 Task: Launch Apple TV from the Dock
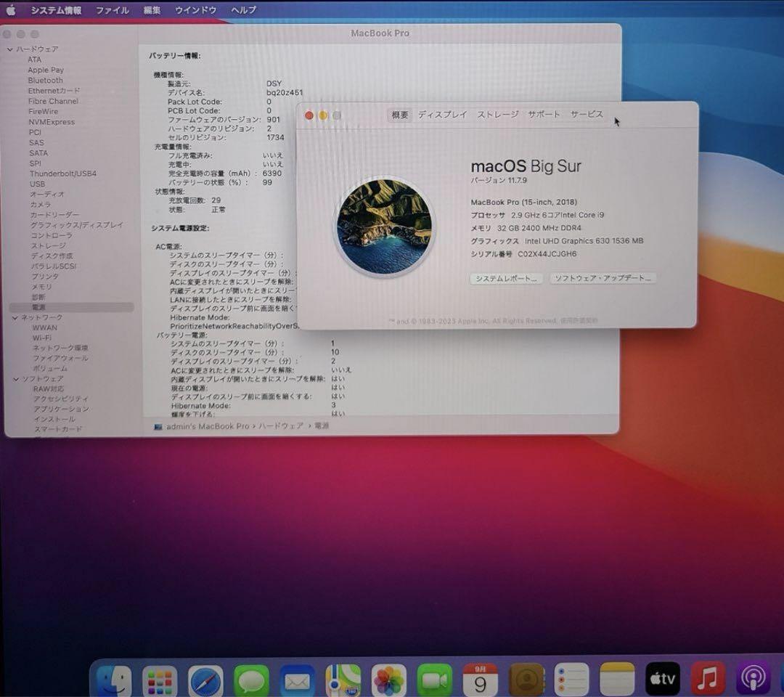[x=663, y=679]
